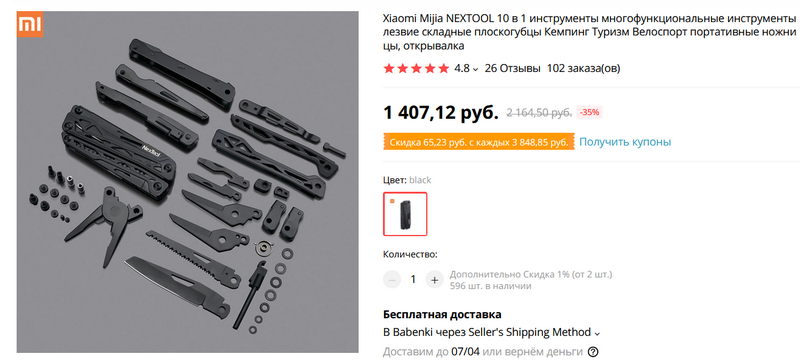800x361 pixels.
Task: Expand the 4.8 rating breakdown chevron
Action: coord(476,69)
